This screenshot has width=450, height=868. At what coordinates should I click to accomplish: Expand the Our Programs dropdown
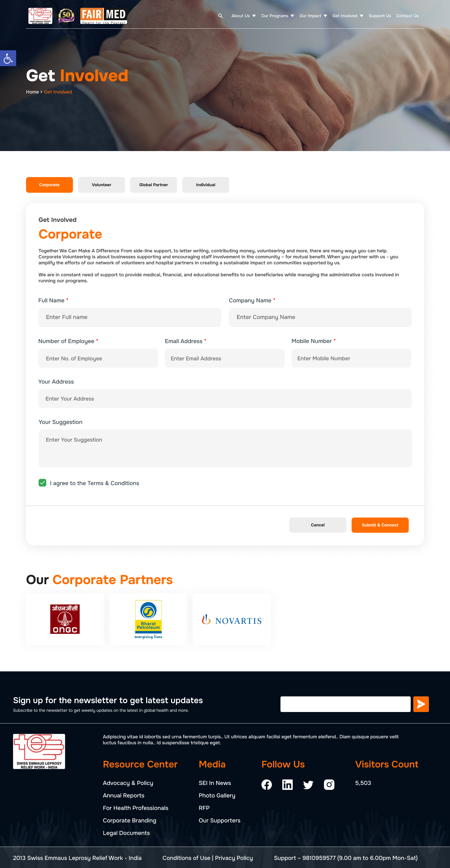(277, 16)
